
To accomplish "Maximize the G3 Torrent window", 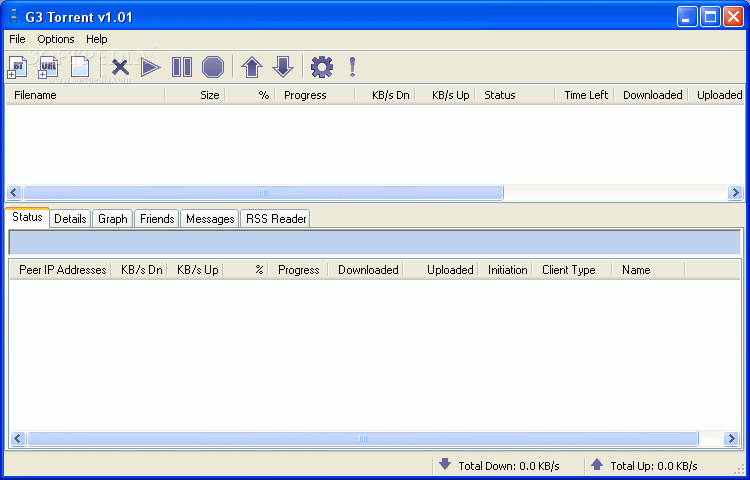I will tap(710, 17).
